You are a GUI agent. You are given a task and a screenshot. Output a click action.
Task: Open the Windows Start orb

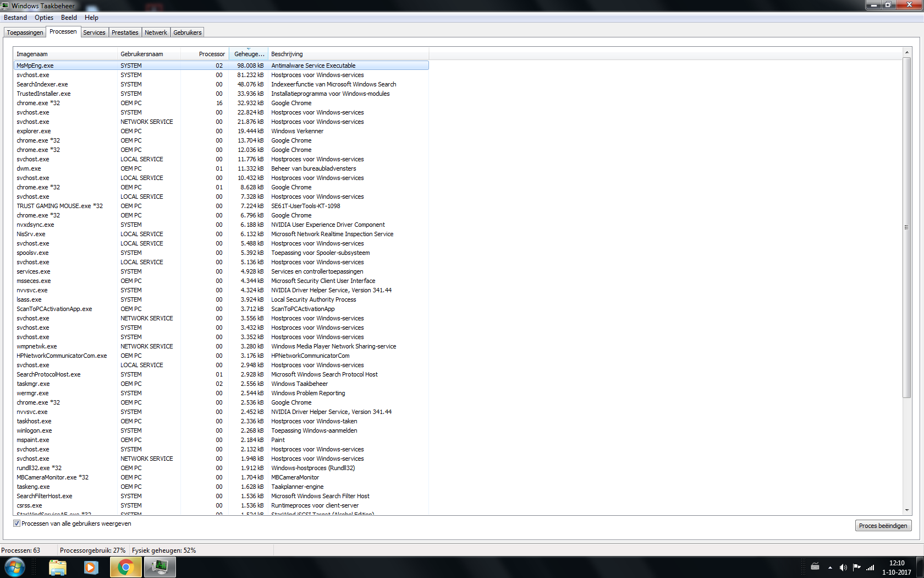pyautogui.click(x=15, y=567)
